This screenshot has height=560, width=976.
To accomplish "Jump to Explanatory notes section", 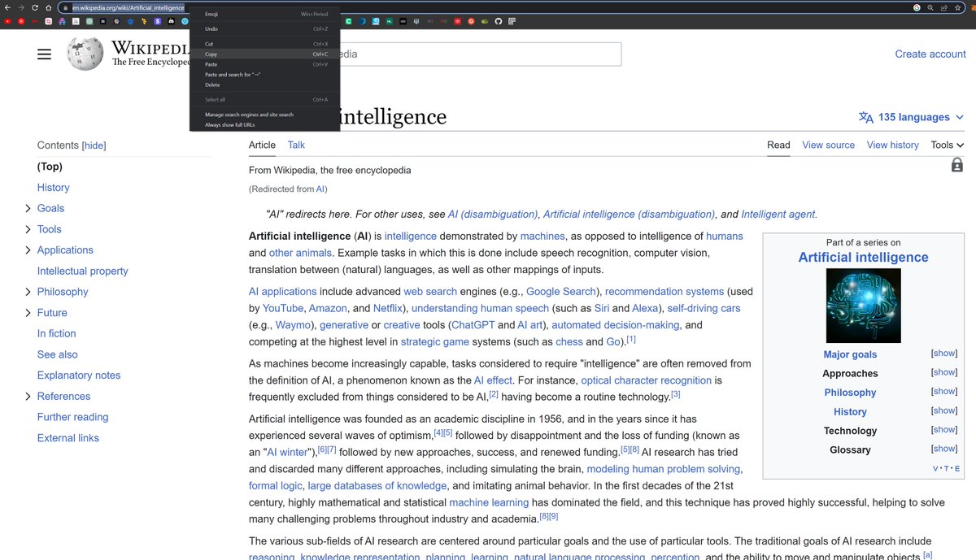I will [79, 376].
